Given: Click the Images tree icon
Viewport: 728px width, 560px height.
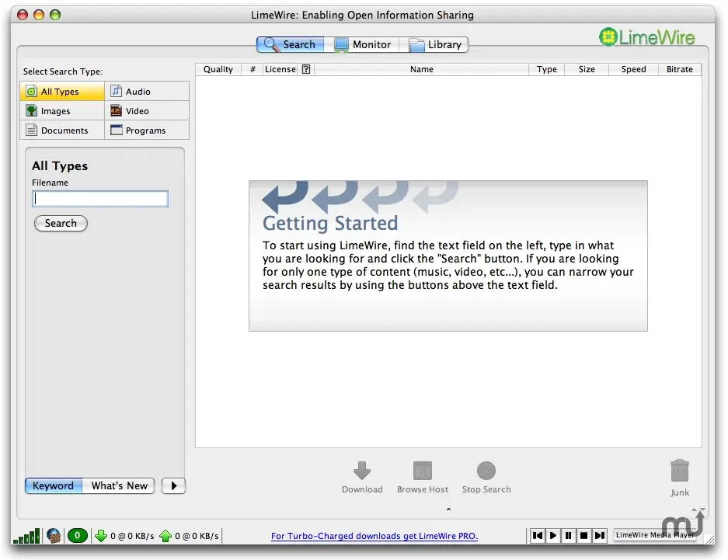Looking at the screenshot, I should click(31, 110).
